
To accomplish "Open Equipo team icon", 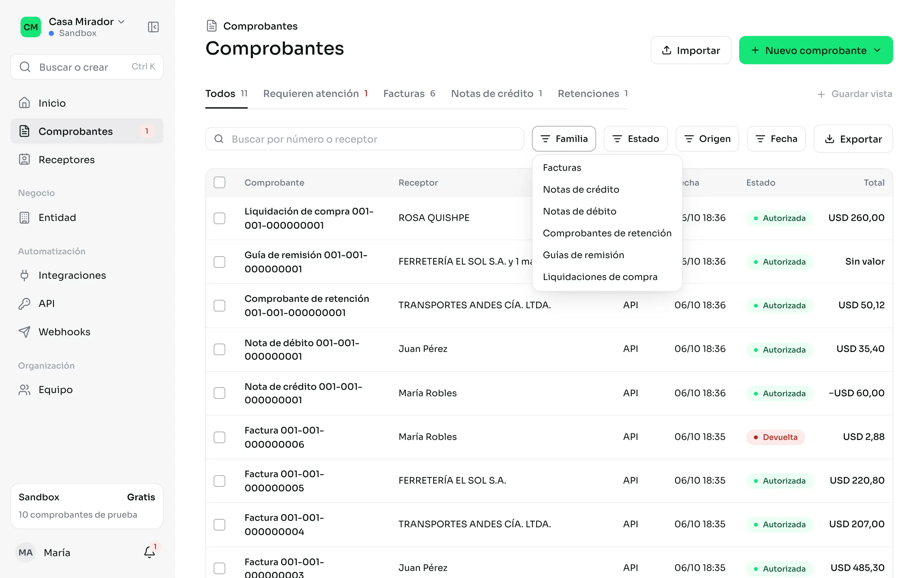I will pyautogui.click(x=24, y=390).
